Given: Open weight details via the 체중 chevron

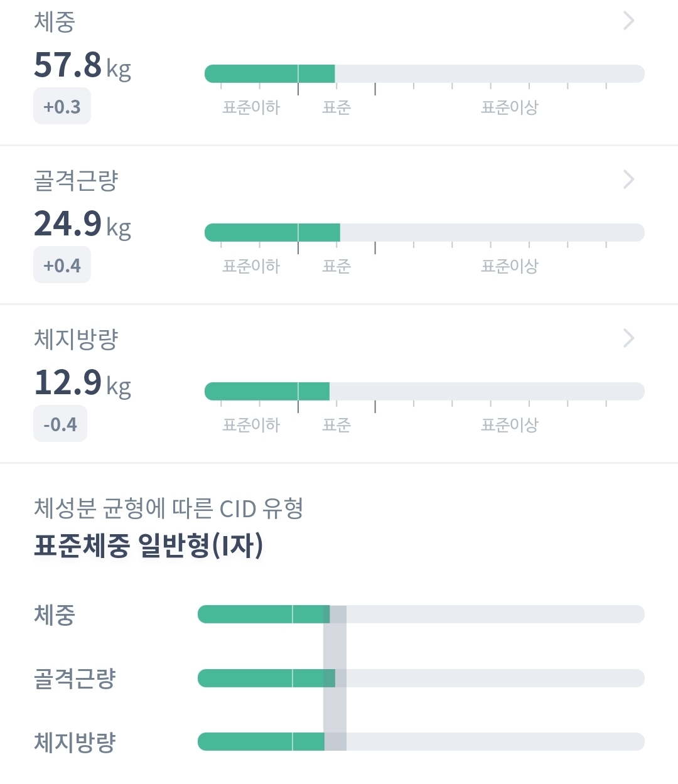Looking at the screenshot, I should [x=628, y=21].
